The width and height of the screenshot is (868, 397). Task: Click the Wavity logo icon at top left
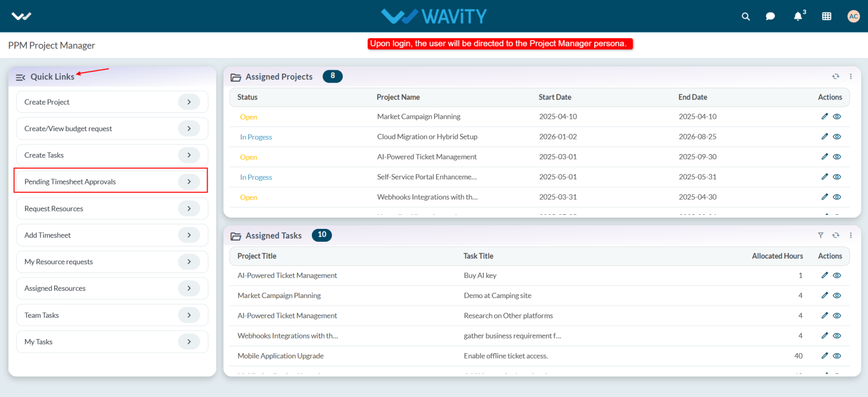[21, 16]
